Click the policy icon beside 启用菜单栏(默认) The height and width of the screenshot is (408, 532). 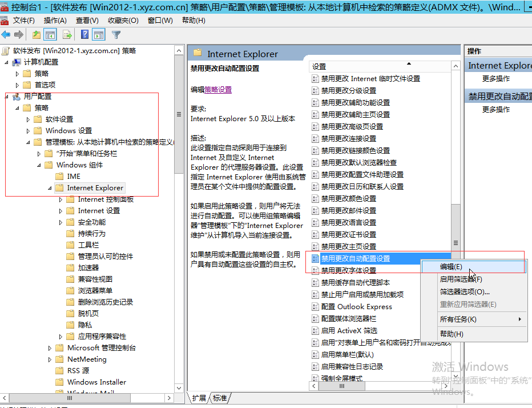(315, 355)
